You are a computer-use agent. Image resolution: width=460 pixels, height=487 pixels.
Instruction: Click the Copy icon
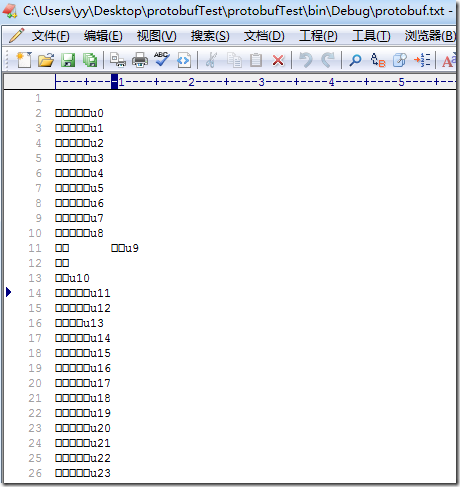point(234,60)
